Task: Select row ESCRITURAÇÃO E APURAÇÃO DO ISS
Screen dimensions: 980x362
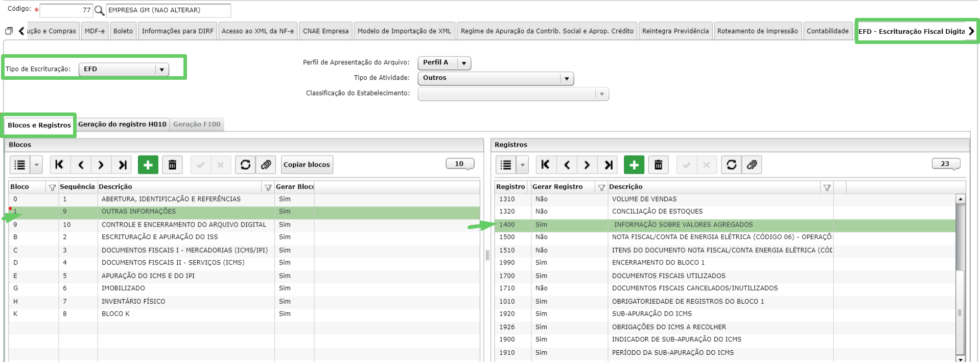Action: click(x=244, y=237)
